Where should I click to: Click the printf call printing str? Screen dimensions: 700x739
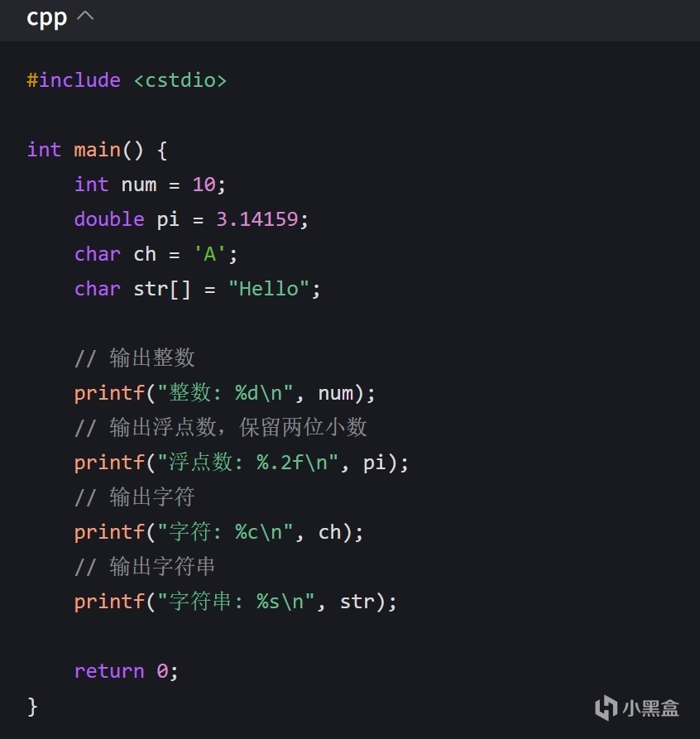click(x=236, y=602)
